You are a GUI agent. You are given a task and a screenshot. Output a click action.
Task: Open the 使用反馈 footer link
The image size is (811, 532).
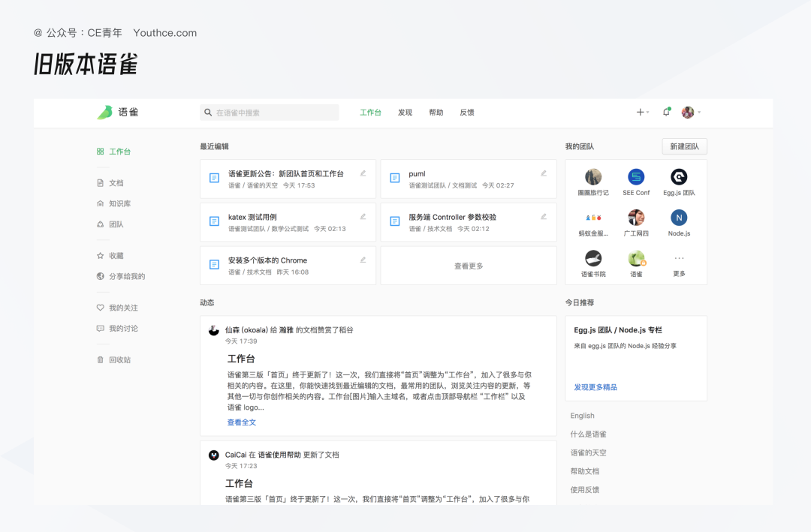click(x=584, y=490)
